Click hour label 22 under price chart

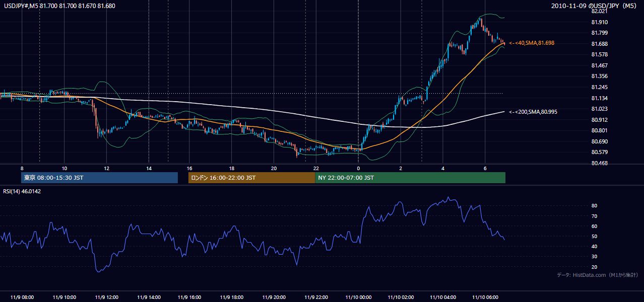click(316, 168)
